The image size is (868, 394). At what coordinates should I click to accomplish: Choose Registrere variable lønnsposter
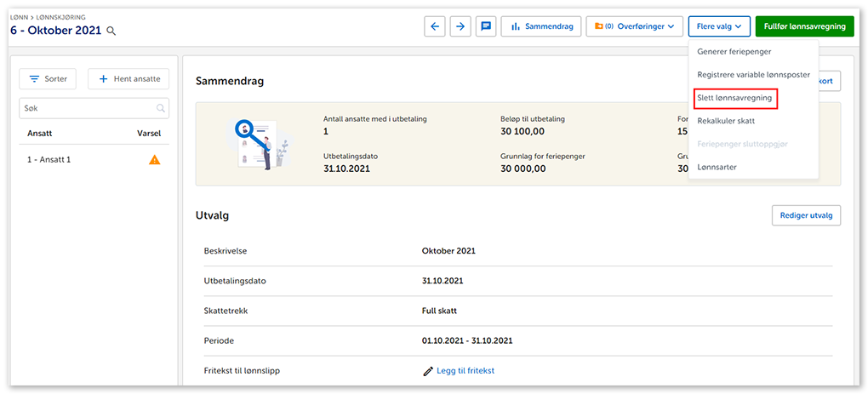pyautogui.click(x=753, y=75)
